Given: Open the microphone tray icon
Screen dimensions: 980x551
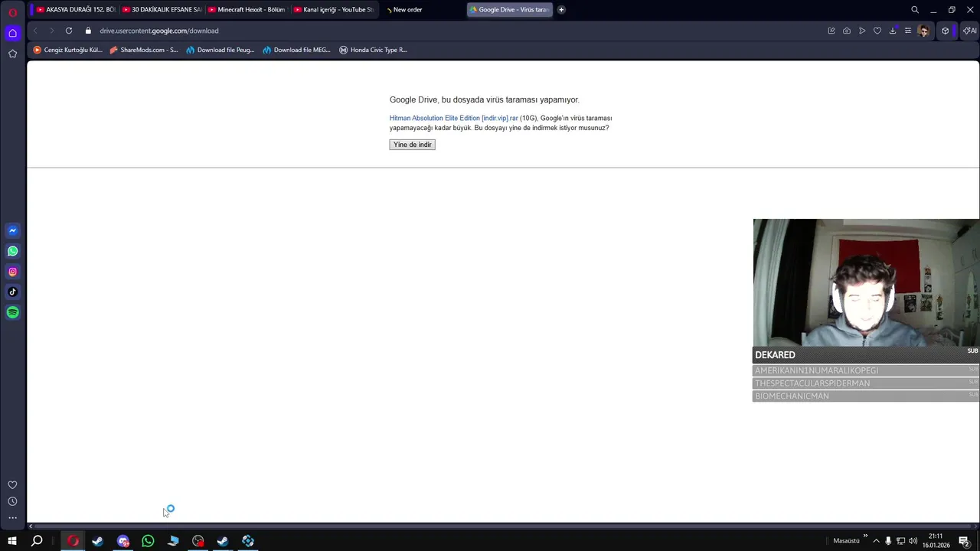Looking at the screenshot, I should pyautogui.click(x=888, y=541).
